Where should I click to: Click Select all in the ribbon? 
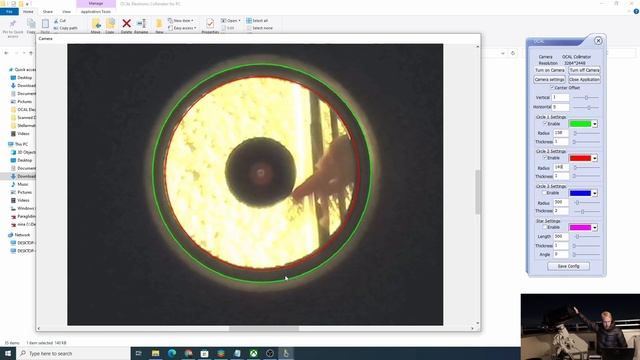[257, 20]
